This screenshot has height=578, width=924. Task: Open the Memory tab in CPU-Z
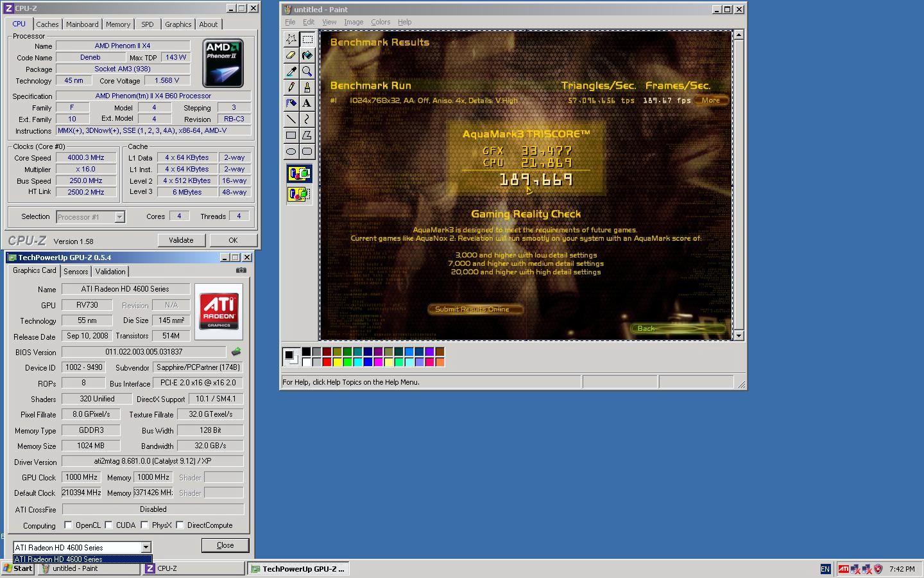pyautogui.click(x=118, y=24)
